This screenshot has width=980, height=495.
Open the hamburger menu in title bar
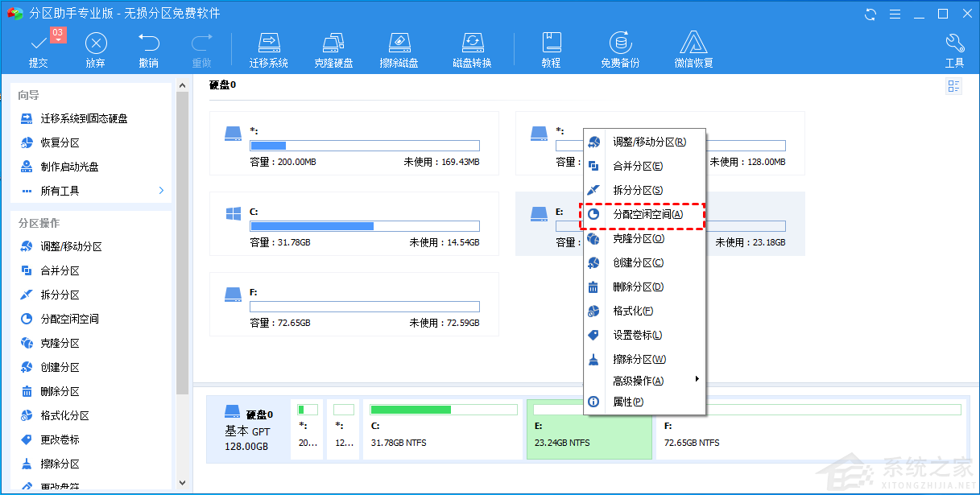coord(895,14)
